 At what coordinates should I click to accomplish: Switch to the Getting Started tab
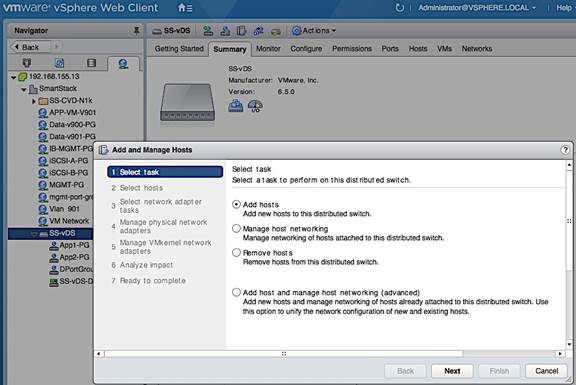pos(179,48)
